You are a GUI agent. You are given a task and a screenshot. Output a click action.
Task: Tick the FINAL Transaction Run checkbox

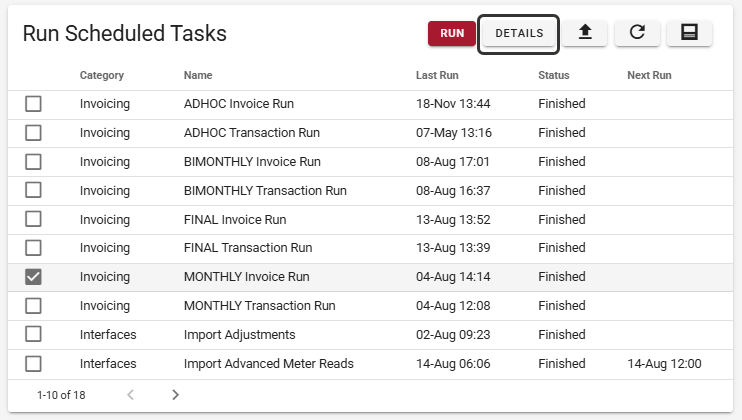(x=33, y=248)
